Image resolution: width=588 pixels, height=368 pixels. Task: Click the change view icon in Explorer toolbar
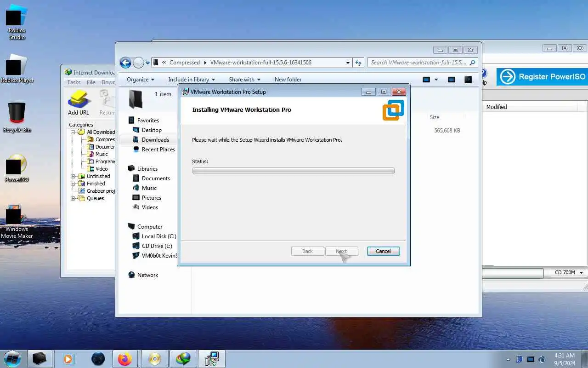tap(426, 80)
